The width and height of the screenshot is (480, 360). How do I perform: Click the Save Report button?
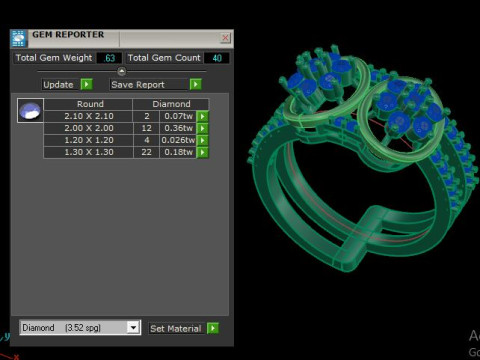[x=148, y=85]
